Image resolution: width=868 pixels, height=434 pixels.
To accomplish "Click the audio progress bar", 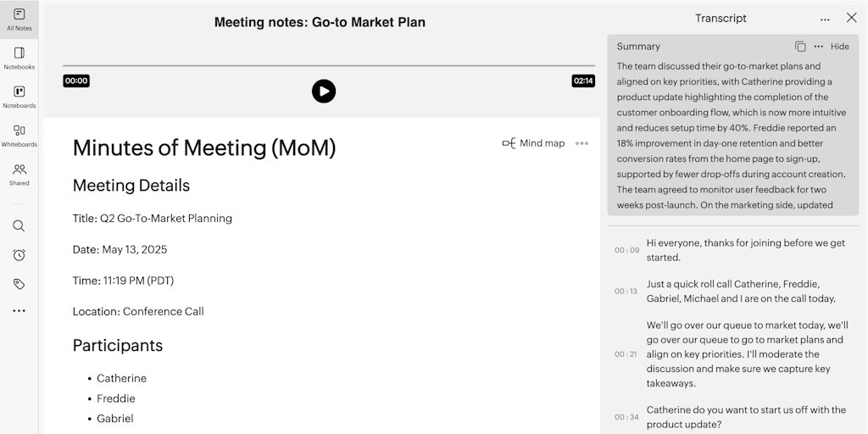I will pyautogui.click(x=329, y=66).
